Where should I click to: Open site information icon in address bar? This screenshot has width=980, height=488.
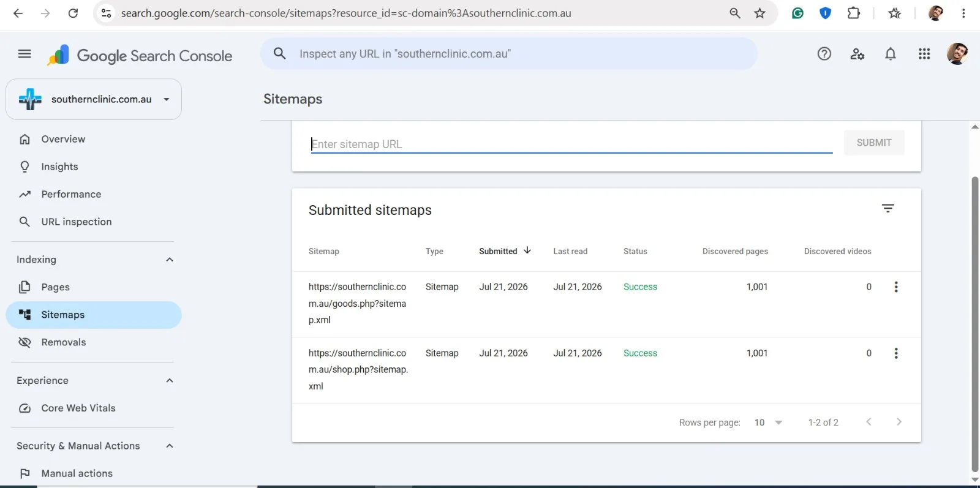(106, 13)
